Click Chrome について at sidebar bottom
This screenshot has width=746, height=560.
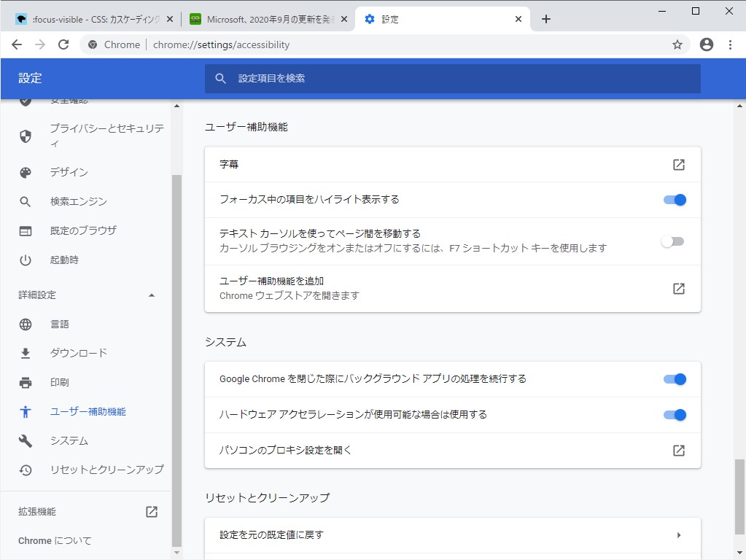[x=47, y=540]
